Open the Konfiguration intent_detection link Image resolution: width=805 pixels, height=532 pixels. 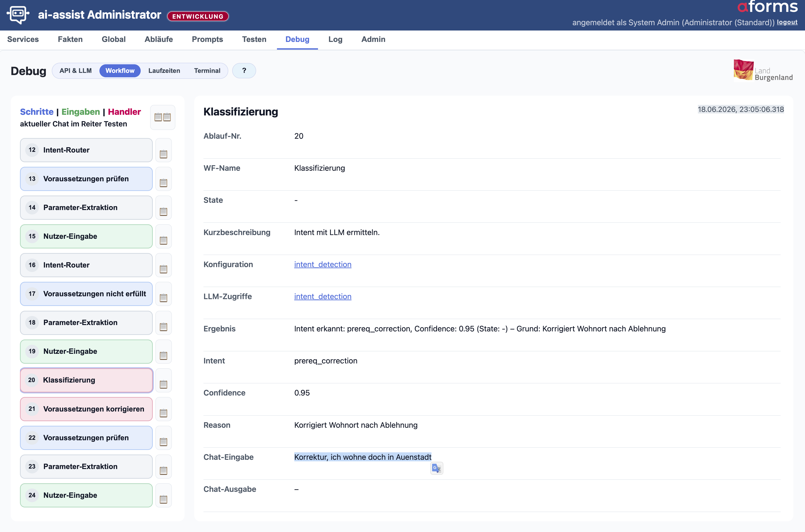coord(323,265)
